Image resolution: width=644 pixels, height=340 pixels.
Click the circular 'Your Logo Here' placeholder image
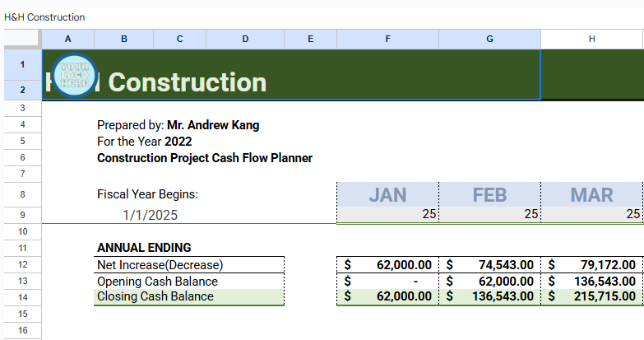tap(74, 76)
